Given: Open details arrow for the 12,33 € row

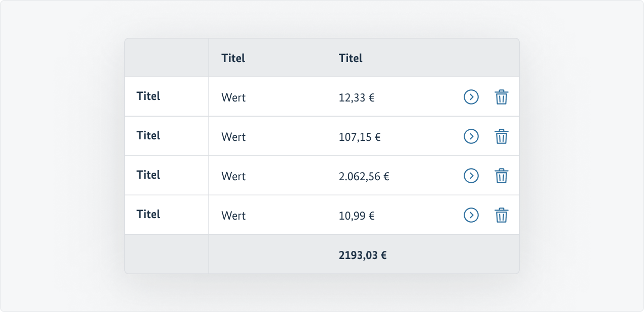Looking at the screenshot, I should point(471,97).
